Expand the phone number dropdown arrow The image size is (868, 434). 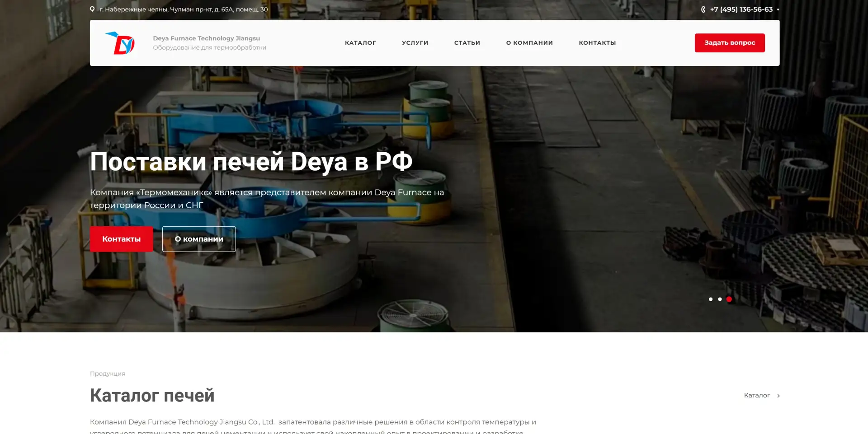(778, 9)
